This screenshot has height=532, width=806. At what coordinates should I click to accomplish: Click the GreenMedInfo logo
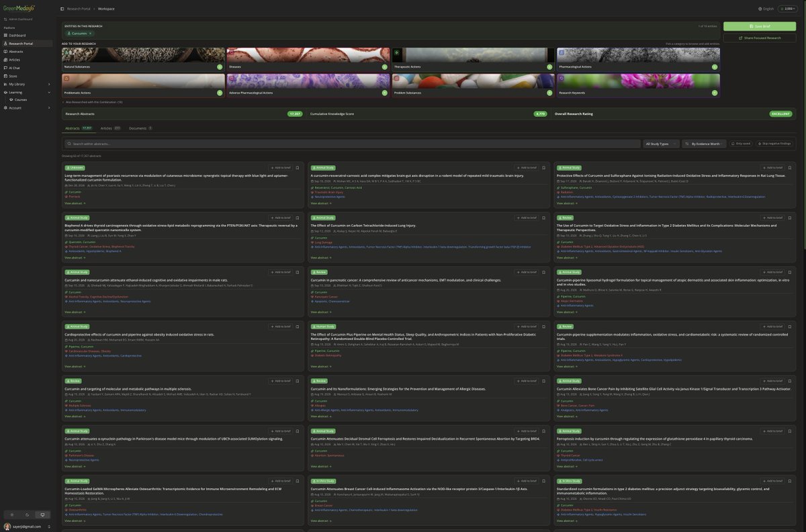pyautogui.click(x=19, y=8)
